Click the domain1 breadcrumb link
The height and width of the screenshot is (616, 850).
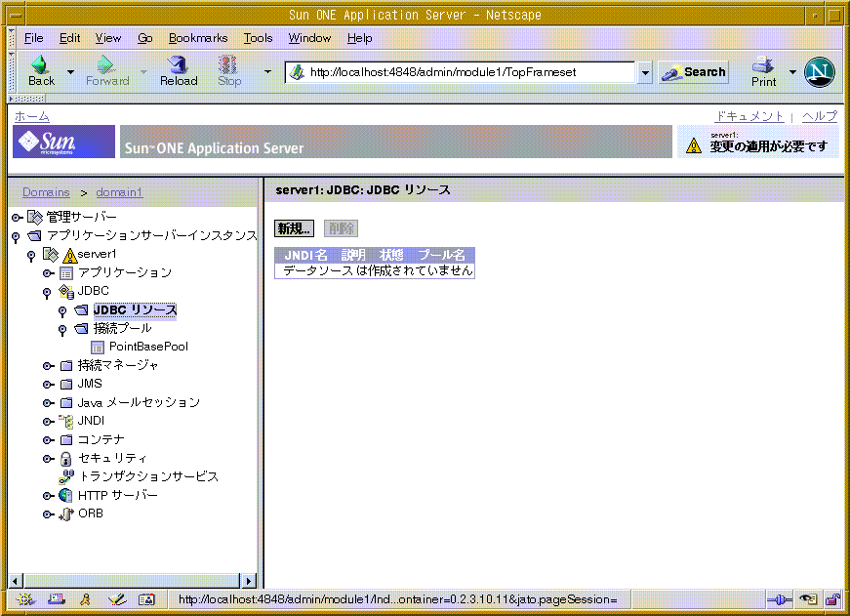click(x=119, y=192)
